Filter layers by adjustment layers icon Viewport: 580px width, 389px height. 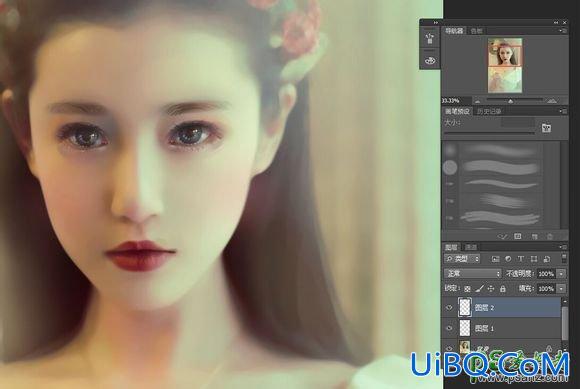pyautogui.click(x=508, y=259)
